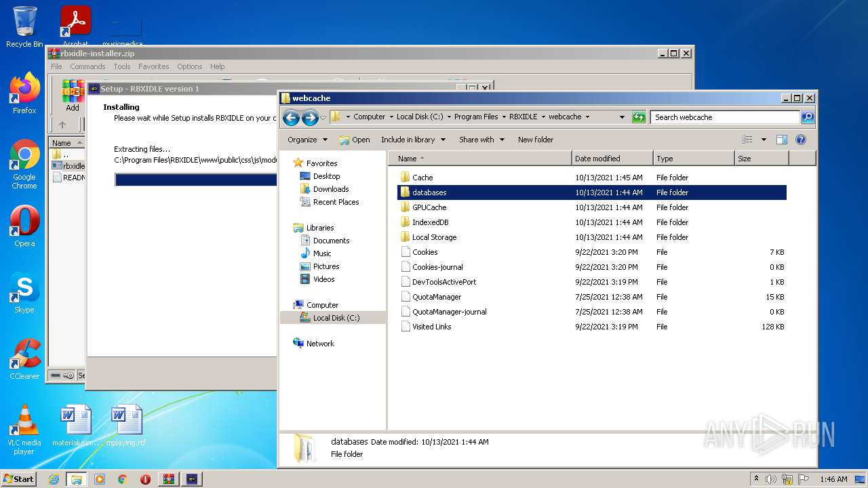Open CCleaner desktop shortcut
The image size is (868, 488).
24,359
